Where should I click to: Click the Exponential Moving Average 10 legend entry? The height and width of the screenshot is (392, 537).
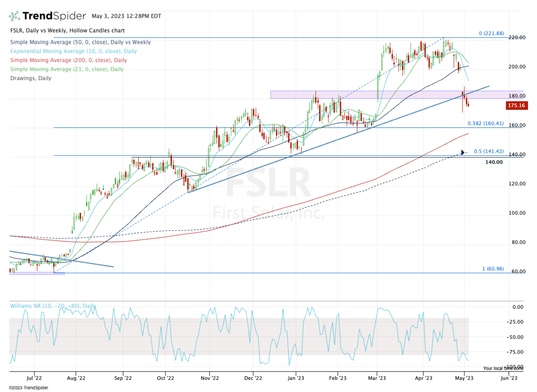[73, 51]
